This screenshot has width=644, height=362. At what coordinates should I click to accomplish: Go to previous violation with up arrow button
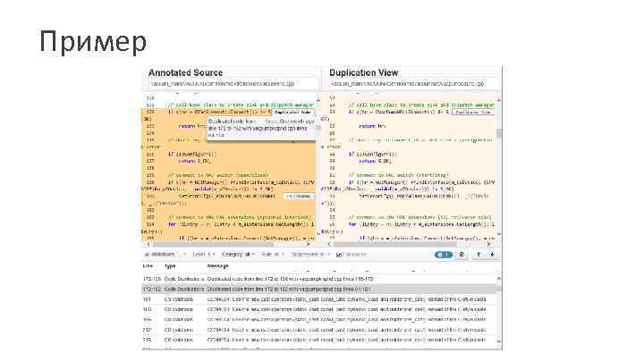(479, 255)
